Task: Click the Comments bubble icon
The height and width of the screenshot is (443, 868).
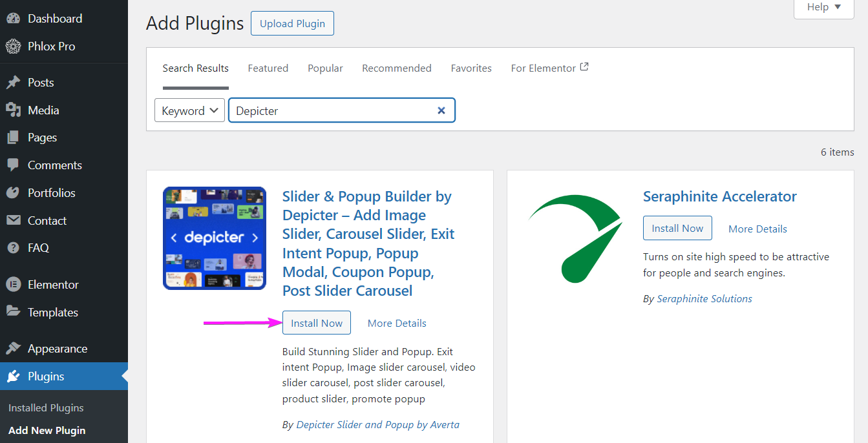Action: point(13,165)
